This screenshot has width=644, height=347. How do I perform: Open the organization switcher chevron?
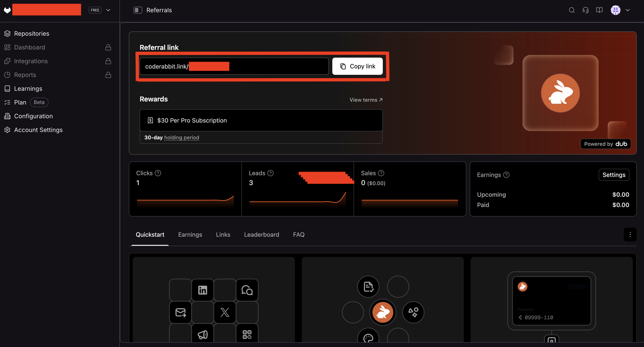[108, 10]
